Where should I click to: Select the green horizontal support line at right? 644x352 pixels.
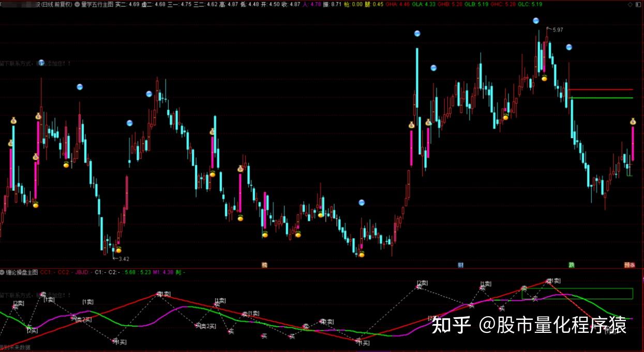tap(601, 97)
